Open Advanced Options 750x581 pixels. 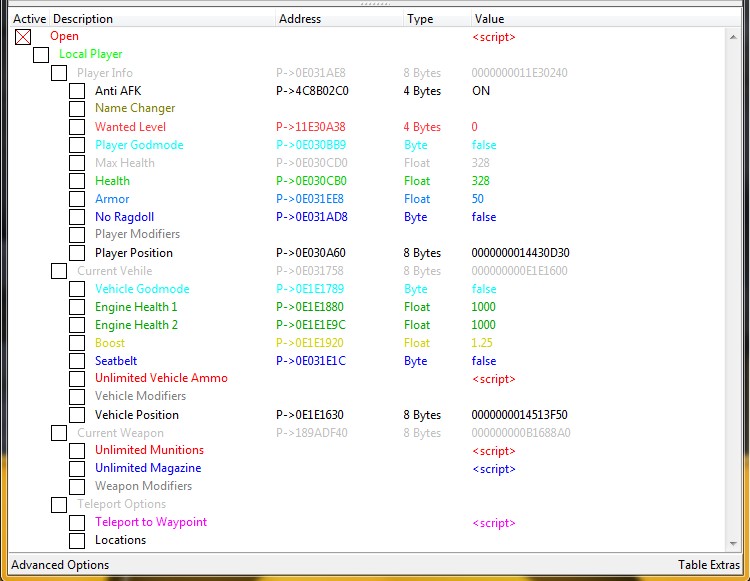tap(60, 565)
